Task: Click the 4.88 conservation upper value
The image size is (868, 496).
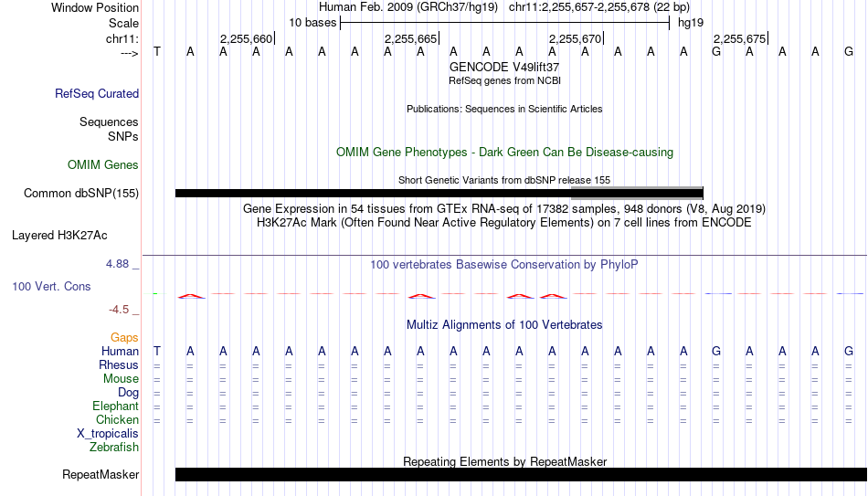Action: point(117,264)
